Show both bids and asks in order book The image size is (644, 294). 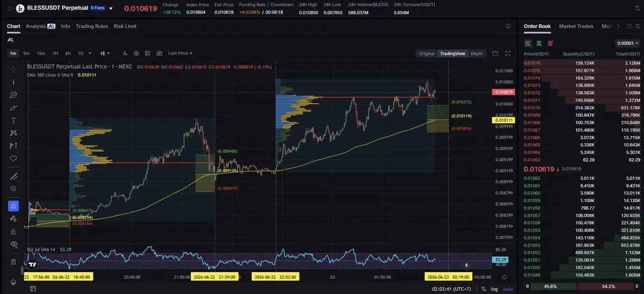(528, 43)
